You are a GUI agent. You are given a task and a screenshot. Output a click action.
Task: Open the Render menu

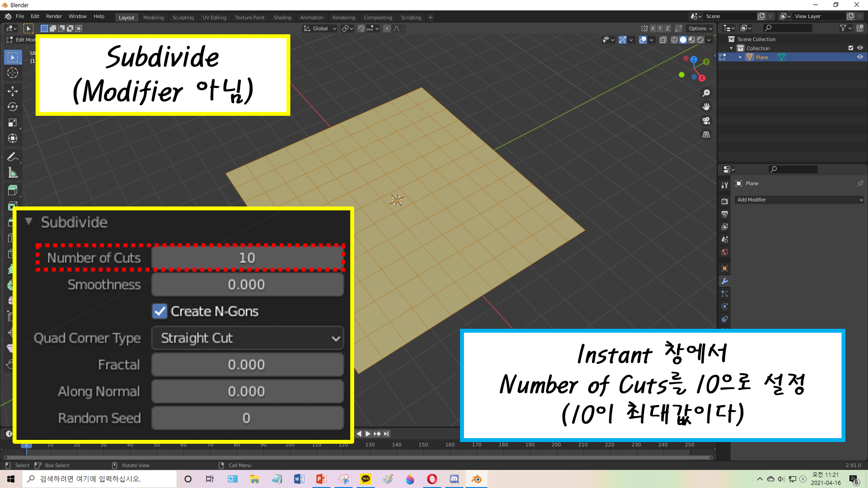tap(54, 16)
